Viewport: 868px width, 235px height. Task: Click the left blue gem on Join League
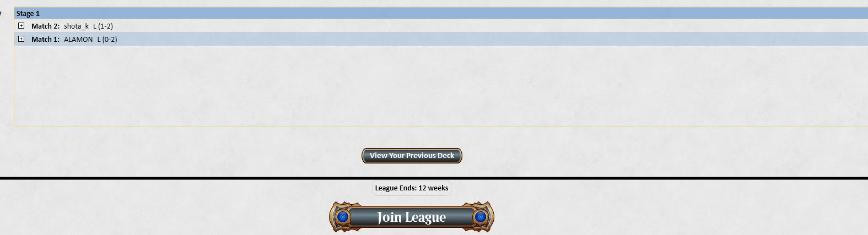[x=342, y=217]
